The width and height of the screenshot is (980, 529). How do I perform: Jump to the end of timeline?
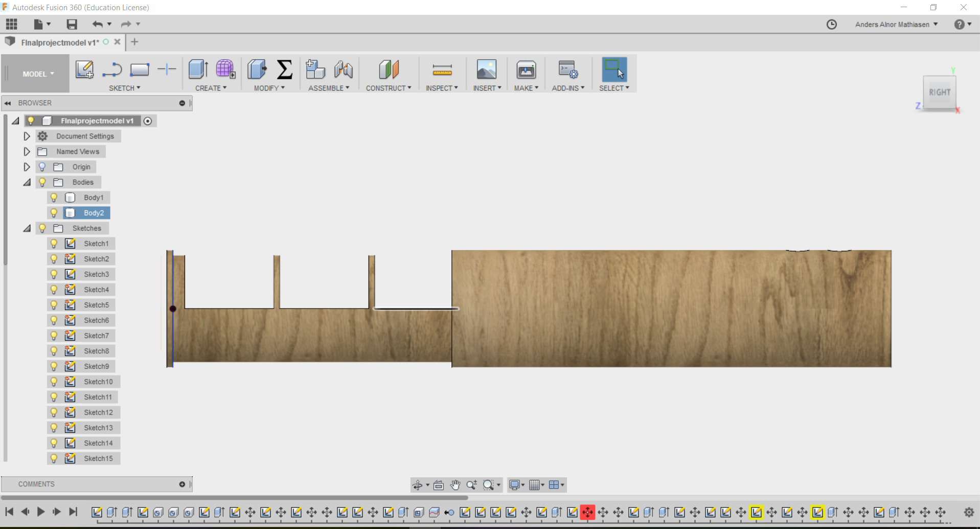click(x=73, y=512)
